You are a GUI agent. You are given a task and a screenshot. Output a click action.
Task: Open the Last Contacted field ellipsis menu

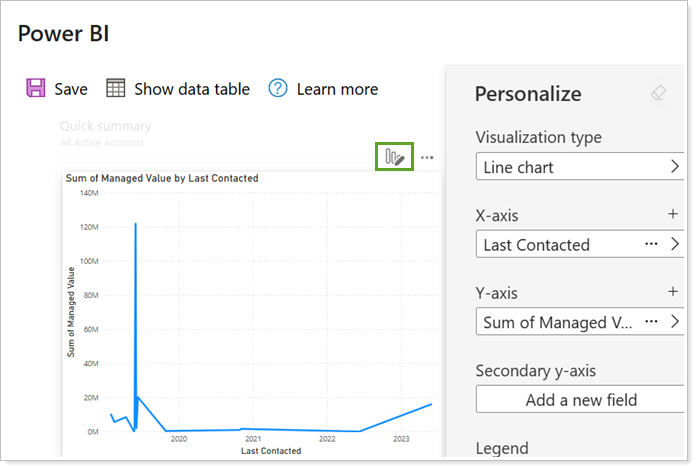(x=651, y=244)
